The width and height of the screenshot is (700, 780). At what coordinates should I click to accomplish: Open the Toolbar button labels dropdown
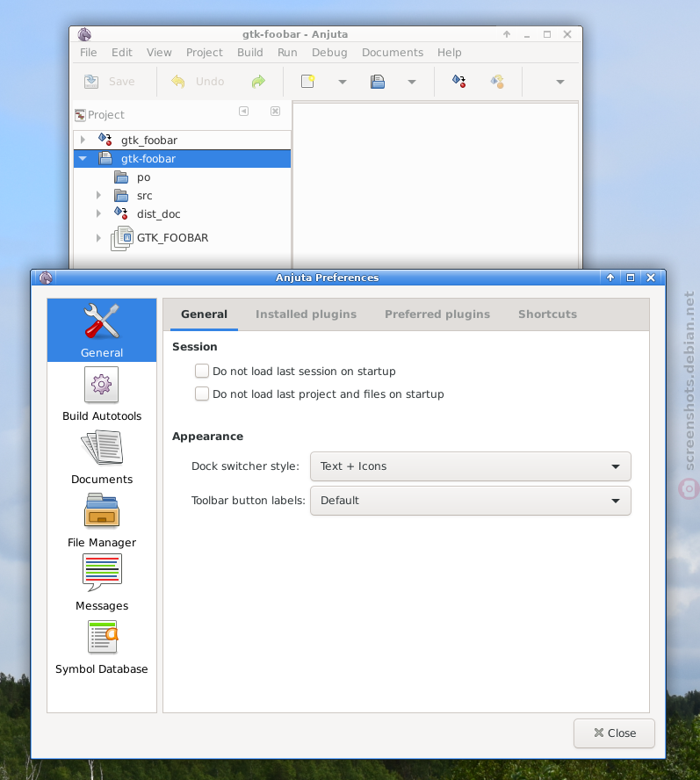tap(470, 501)
